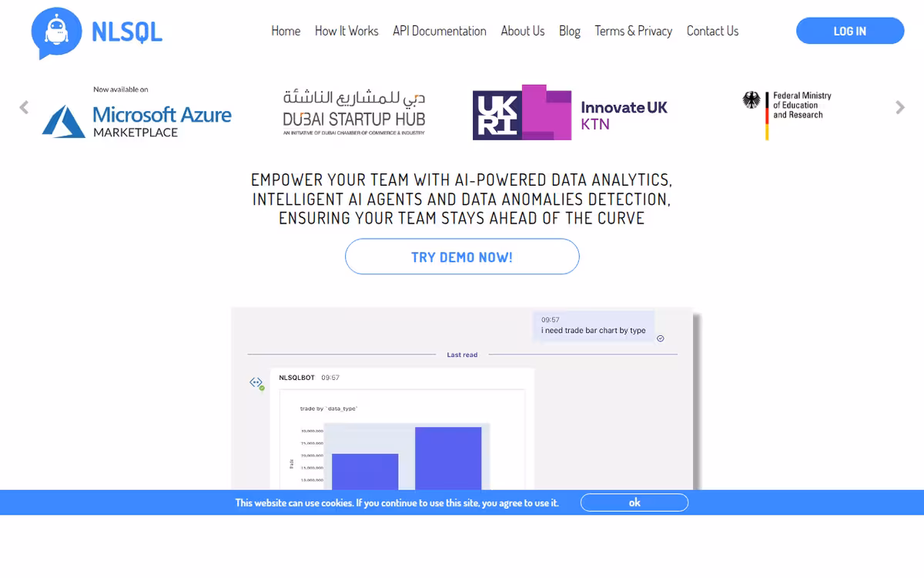Click the taller bar in trade chart

tap(448, 459)
